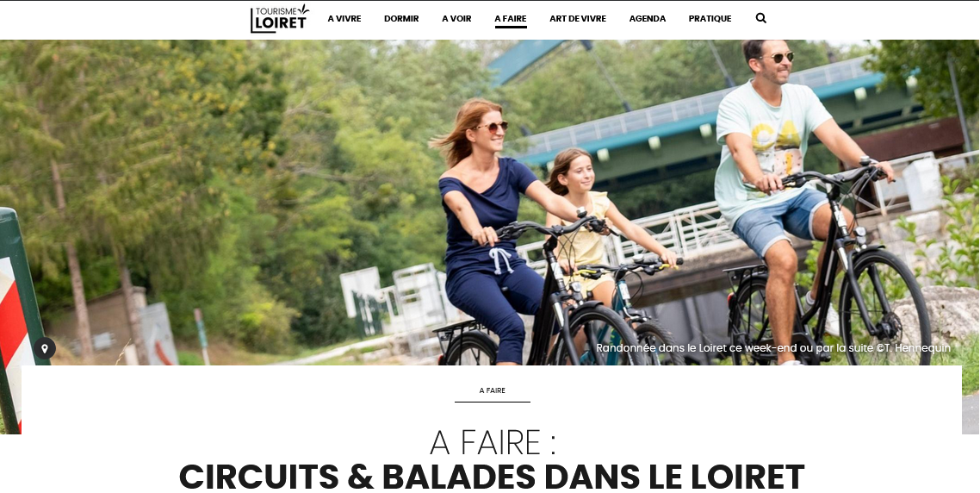Image resolution: width=980 pixels, height=493 pixels.
Task: Select the A VOIR menu item
Action: 456,19
